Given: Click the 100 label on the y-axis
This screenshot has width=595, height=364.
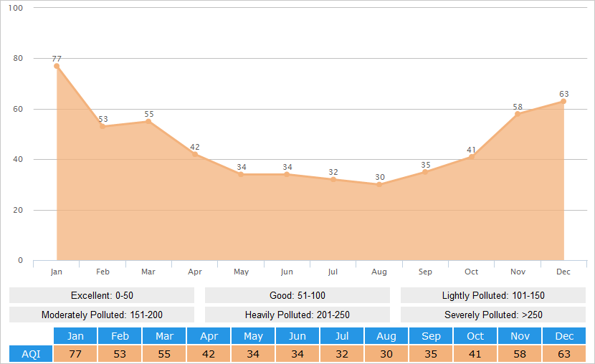Looking at the screenshot, I should pyautogui.click(x=16, y=8).
